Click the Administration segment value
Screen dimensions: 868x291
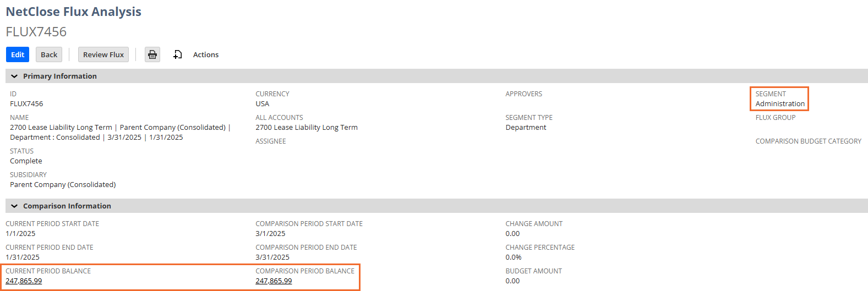(780, 104)
